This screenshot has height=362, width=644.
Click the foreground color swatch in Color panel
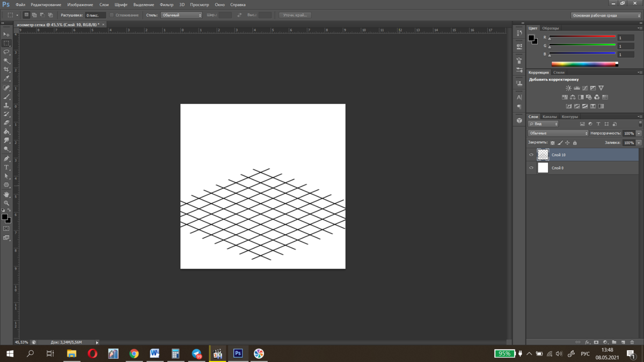click(x=531, y=38)
